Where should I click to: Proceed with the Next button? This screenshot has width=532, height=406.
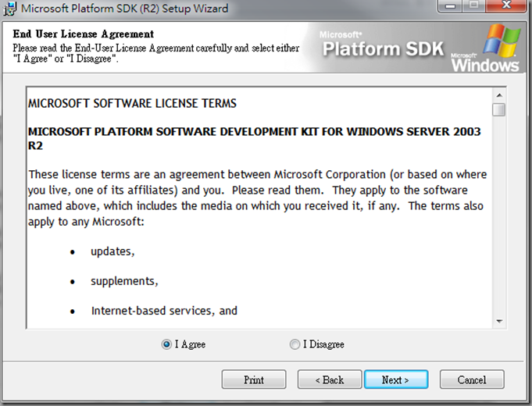[396, 379]
